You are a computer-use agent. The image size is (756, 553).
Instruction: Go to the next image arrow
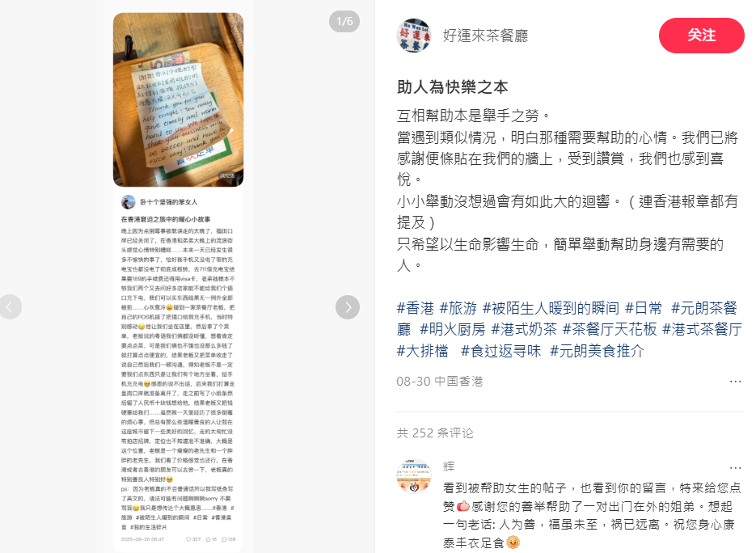point(348,307)
